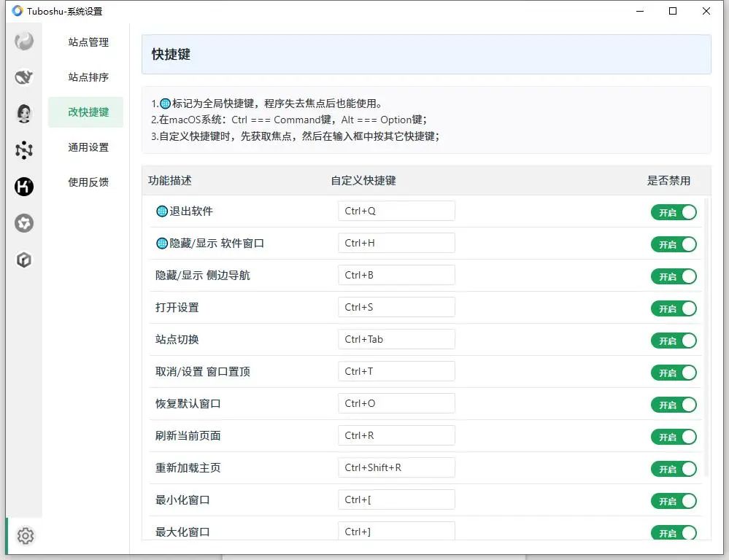Click the 隐藏/显示 侧边导航 row label

(x=203, y=276)
